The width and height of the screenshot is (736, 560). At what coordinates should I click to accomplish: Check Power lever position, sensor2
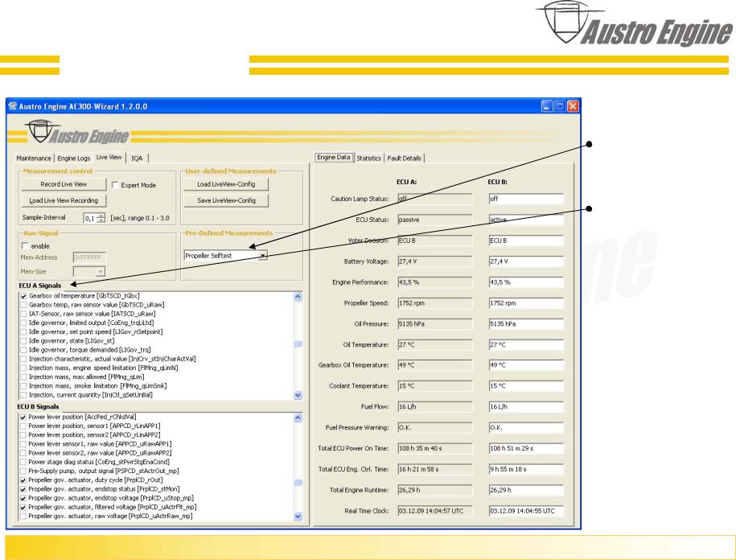[23, 435]
